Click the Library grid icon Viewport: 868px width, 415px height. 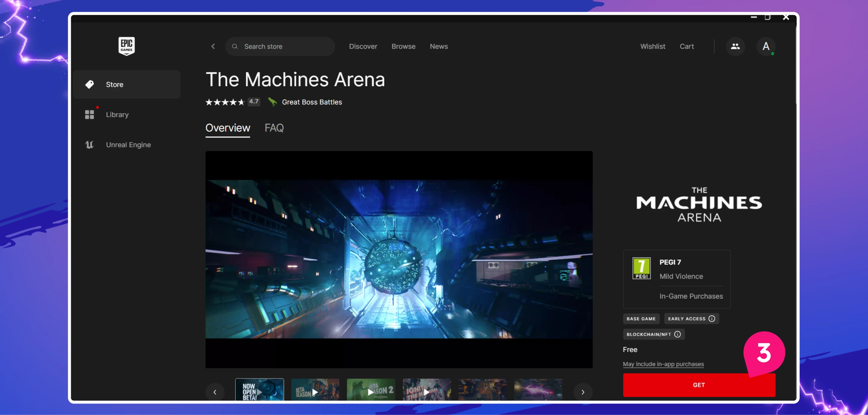tap(89, 115)
